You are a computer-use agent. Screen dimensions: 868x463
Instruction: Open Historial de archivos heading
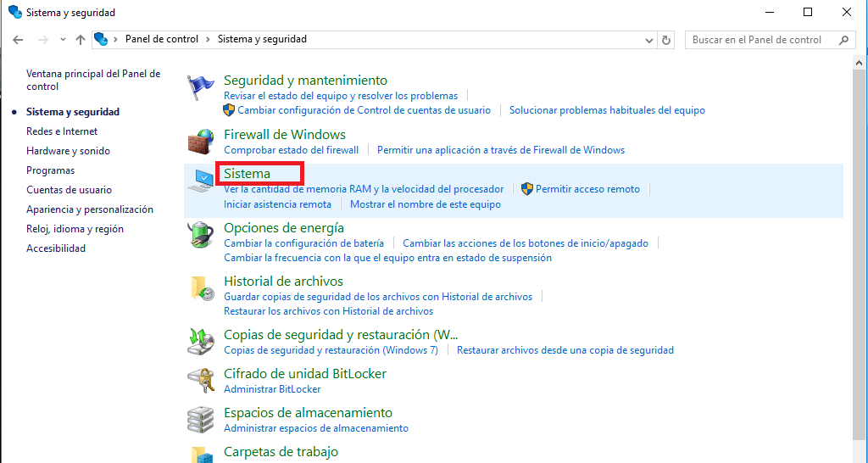click(283, 282)
